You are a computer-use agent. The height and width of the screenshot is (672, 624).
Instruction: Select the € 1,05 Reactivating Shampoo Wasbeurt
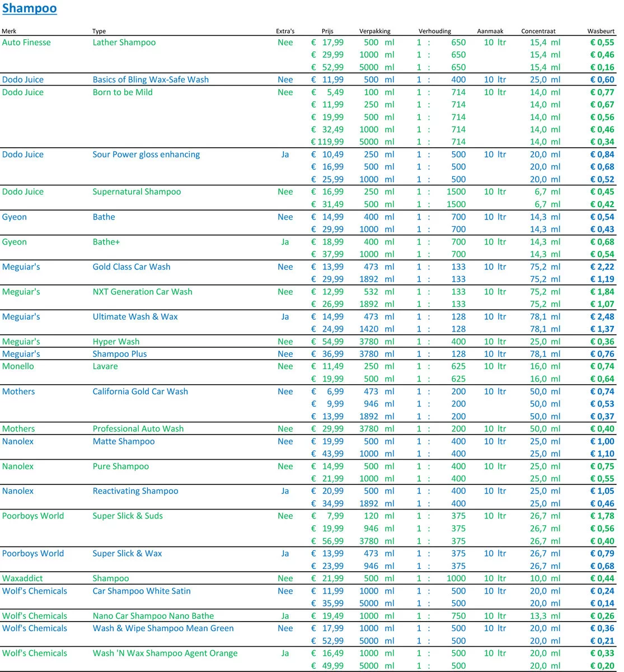pyautogui.click(x=602, y=491)
